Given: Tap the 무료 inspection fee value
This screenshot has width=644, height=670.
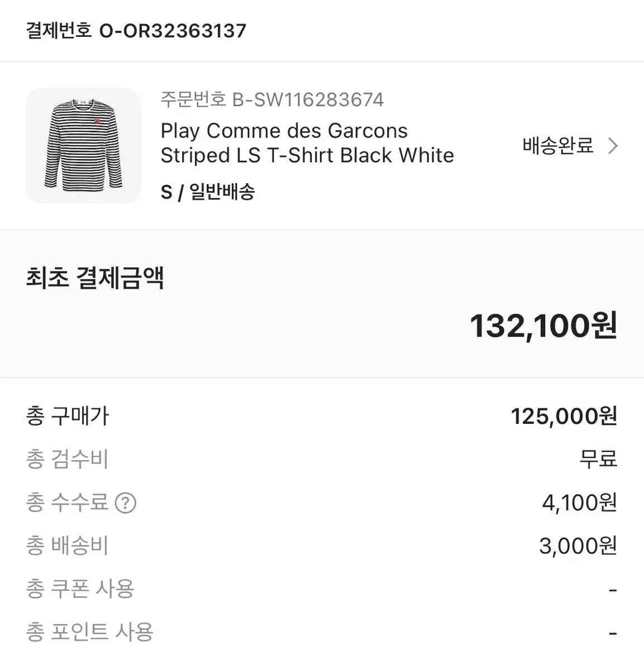Looking at the screenshot, I should pos(598,460).
